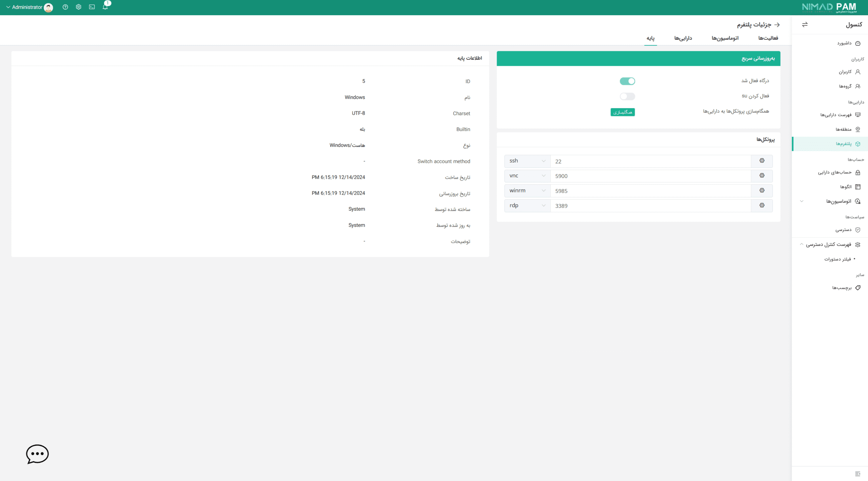Open the ssh protocol dropdown
The width and height of the screenshot is (868, 481).
point(527,161)
